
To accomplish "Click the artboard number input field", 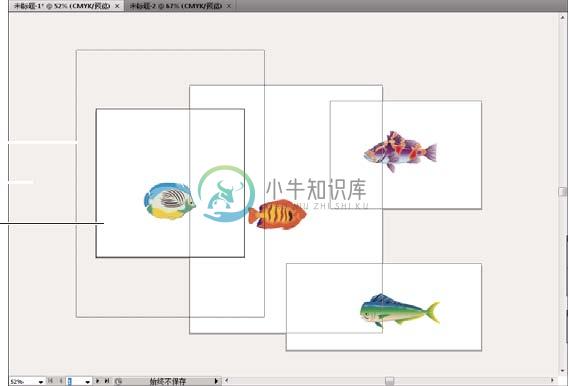I will [x=75, y=382].
